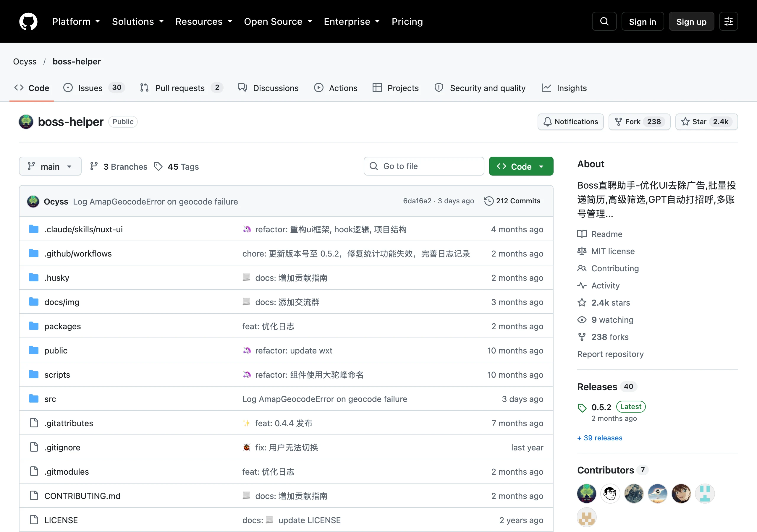Image resolution: width=757 pixels, height=532 pixels.
Task: Open the Insights tab
Action: tap(564, 88)
